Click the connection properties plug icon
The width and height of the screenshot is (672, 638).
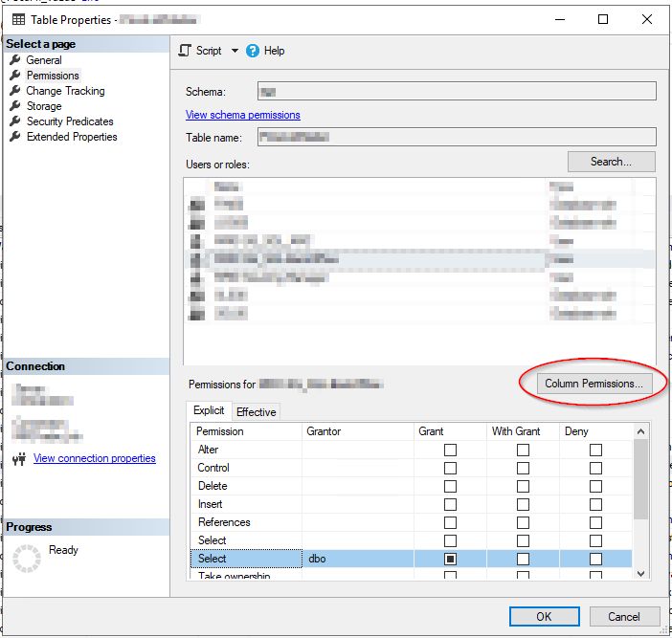click(19, 458)
